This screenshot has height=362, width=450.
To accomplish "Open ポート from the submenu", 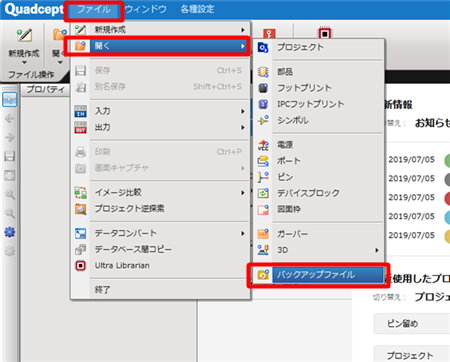I will click(x=319, y=161).
